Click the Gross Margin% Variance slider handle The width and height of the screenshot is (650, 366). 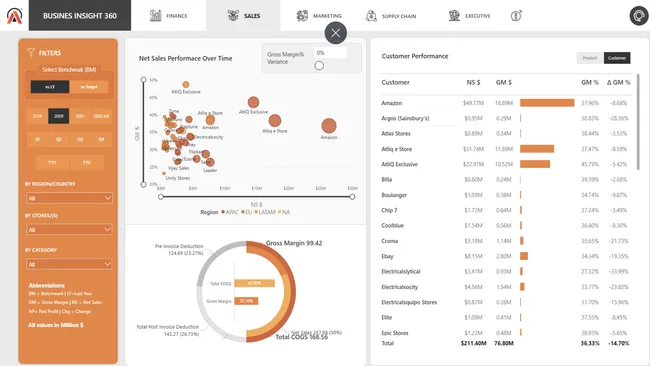coord(319,65)
